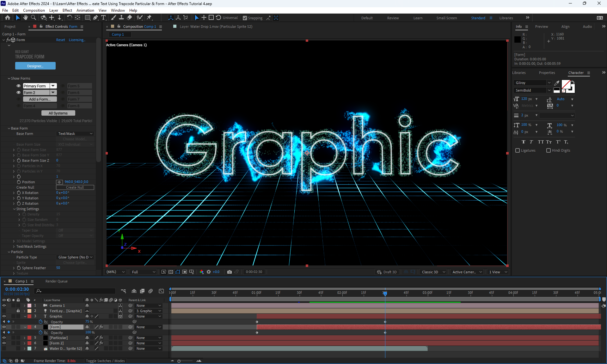Image resolution: width=607 pixels, height=364 pixels.
Task: Toggle the Snapping checkbox
Action: (x=245, y=18)
